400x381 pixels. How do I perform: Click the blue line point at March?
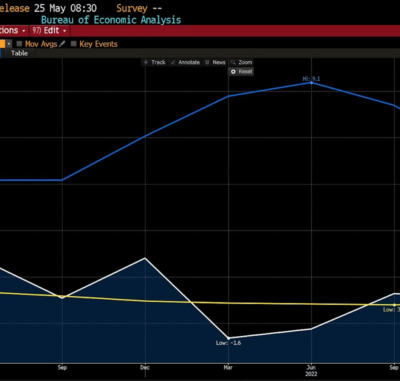pyautogui.click(x=228, y=96)
